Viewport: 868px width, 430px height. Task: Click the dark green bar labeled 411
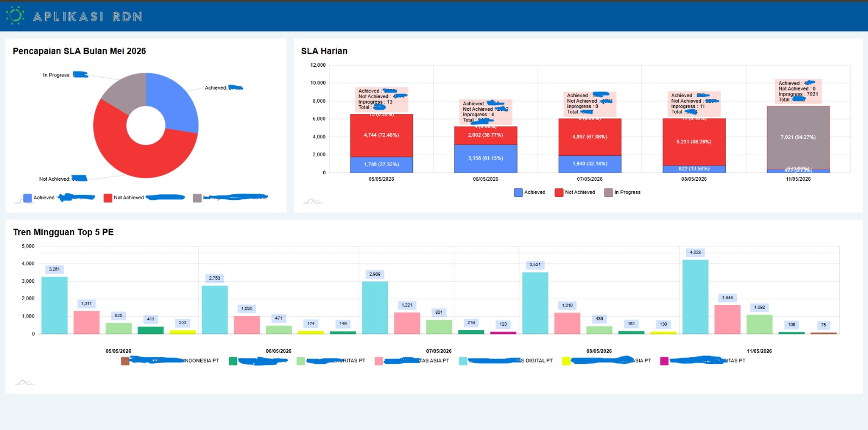pos(150,330)
